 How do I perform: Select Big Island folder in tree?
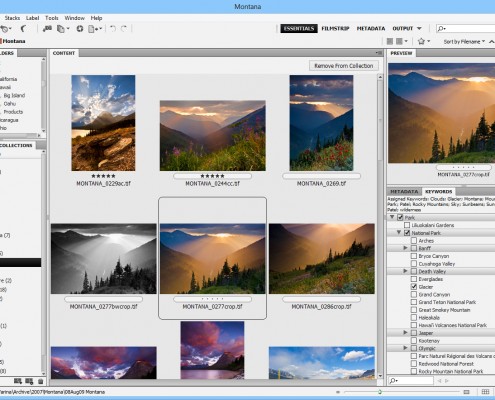14,95
